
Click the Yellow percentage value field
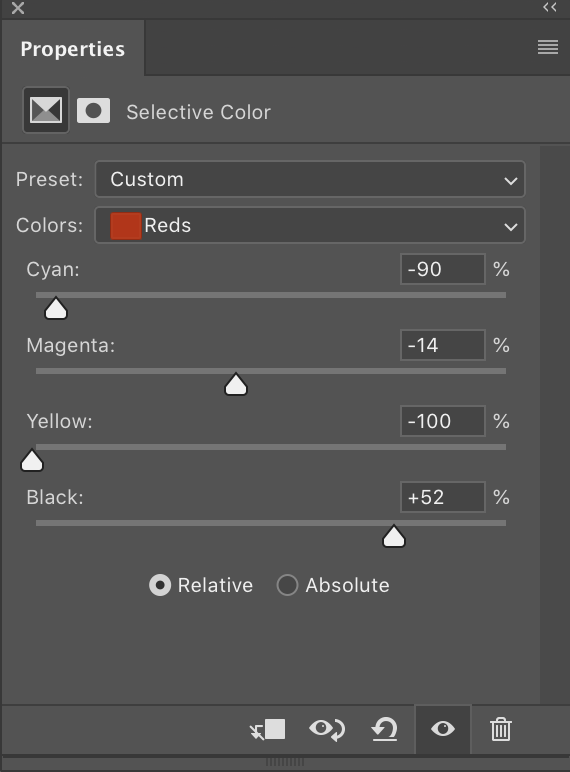point(443,421)
